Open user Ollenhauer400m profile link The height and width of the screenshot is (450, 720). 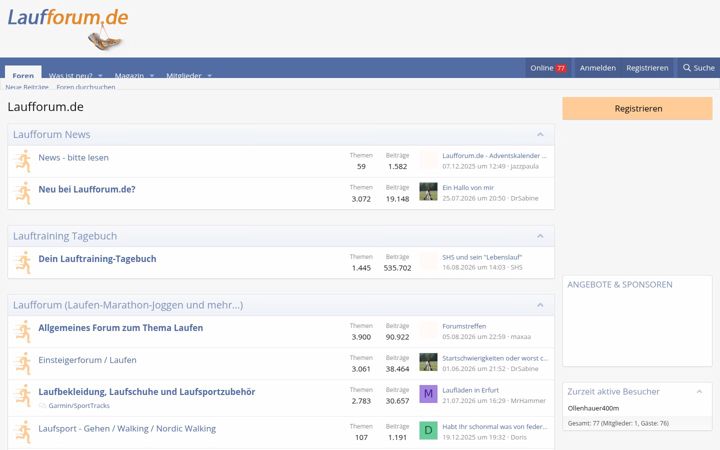(593, 408)
